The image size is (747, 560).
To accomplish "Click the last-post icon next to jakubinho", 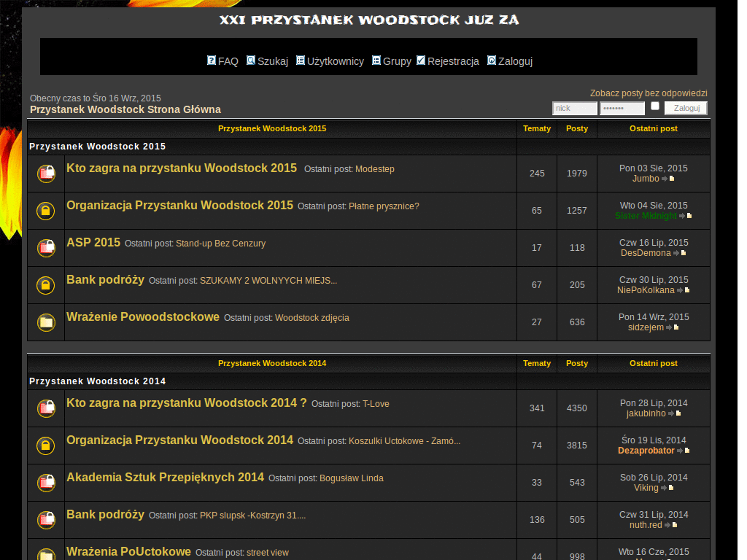I will (x=675, y=413).
